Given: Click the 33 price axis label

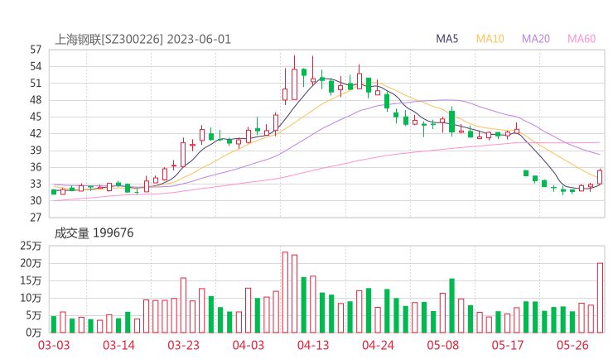Looking at the screenshot, I should (36, 184).
